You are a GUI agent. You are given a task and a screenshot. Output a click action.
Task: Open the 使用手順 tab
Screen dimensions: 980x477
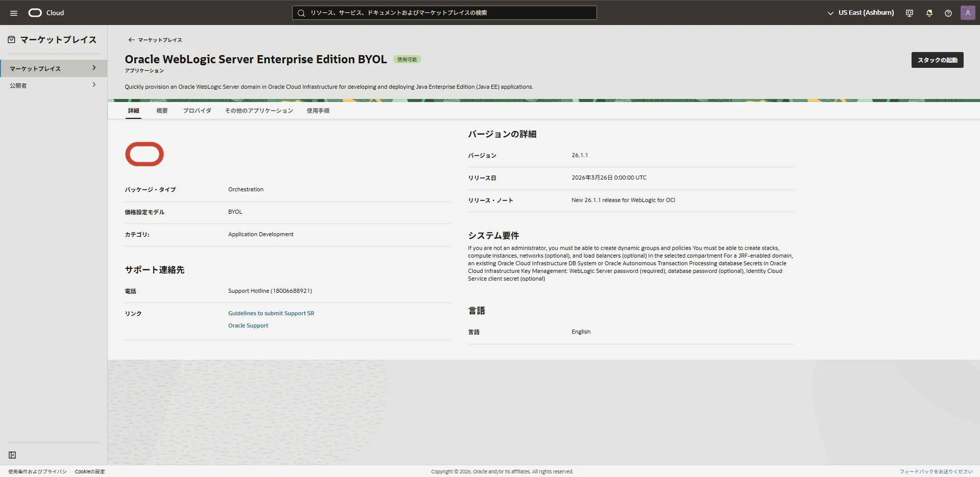coord(318,111)
